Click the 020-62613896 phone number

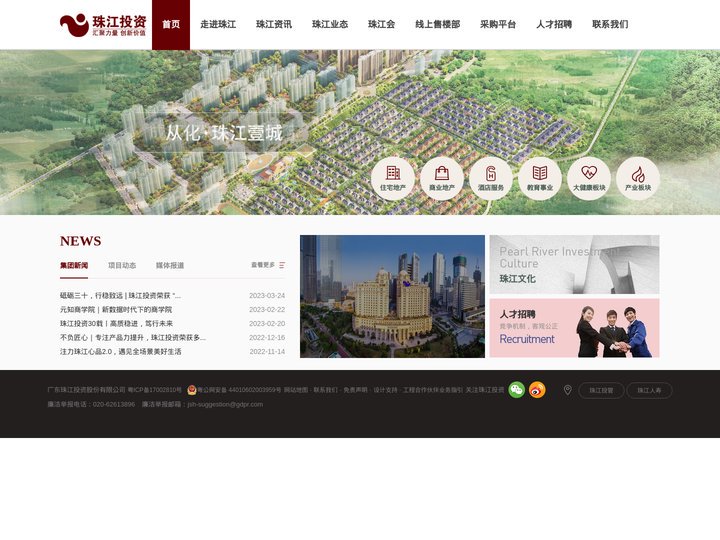(x=114, y=405)
